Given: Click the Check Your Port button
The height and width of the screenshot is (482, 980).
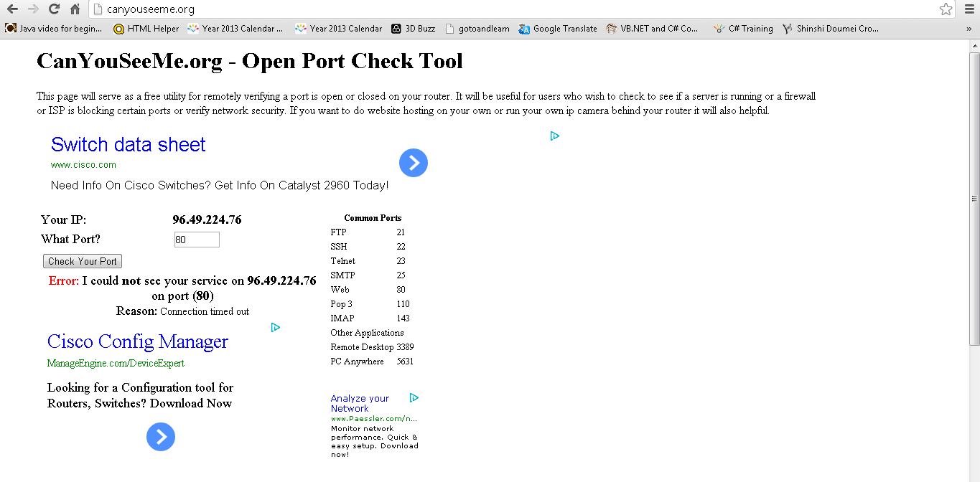Looking at the screenshot, I should click(83, 261).
